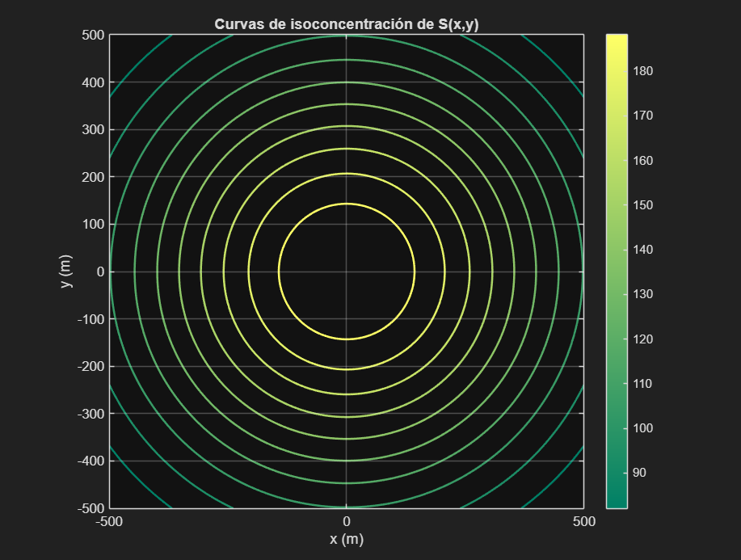This screenshot has height=560, width=741.
Task: Select the "y (m)" axis label
Action: point(68,272)
